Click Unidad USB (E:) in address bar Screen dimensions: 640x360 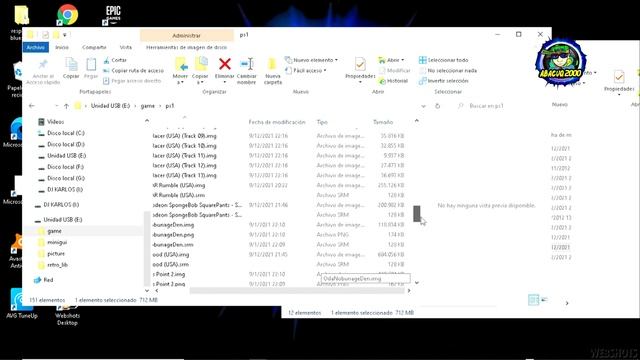click(x=110, y=106)
